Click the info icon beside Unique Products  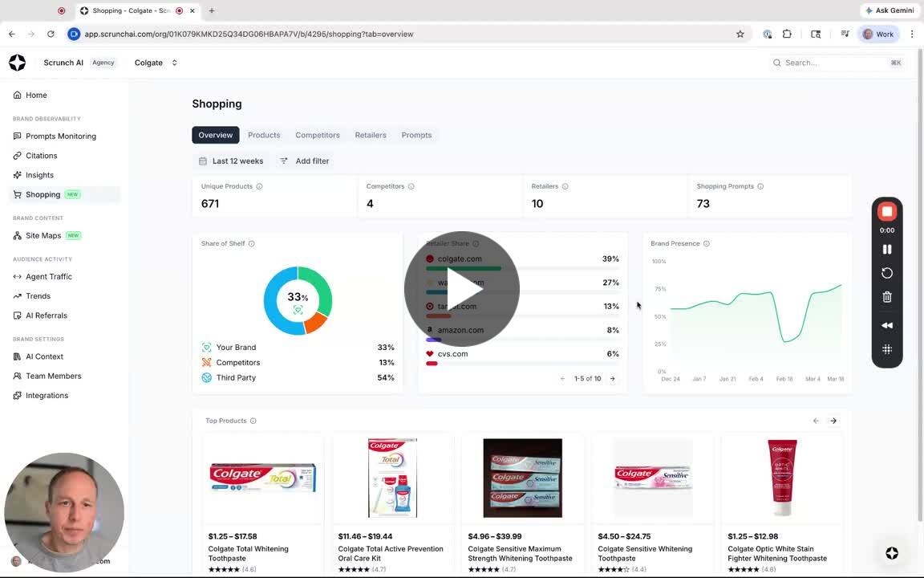pos(259,186)
